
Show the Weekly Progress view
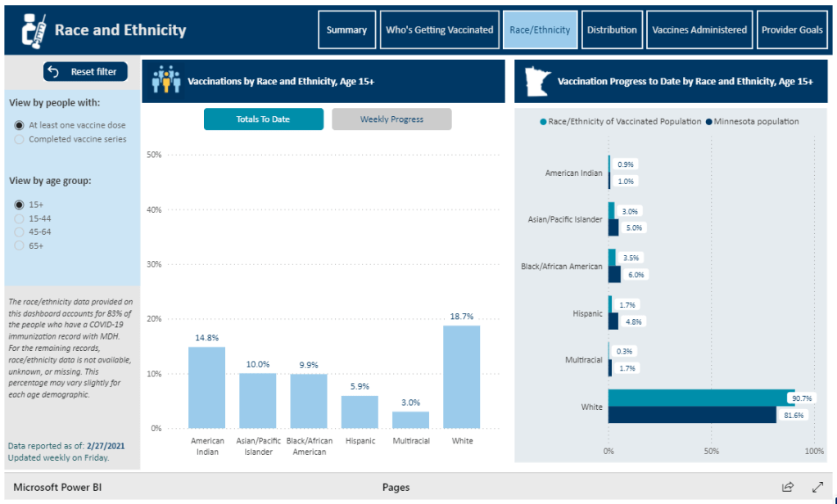click(391, 119)
